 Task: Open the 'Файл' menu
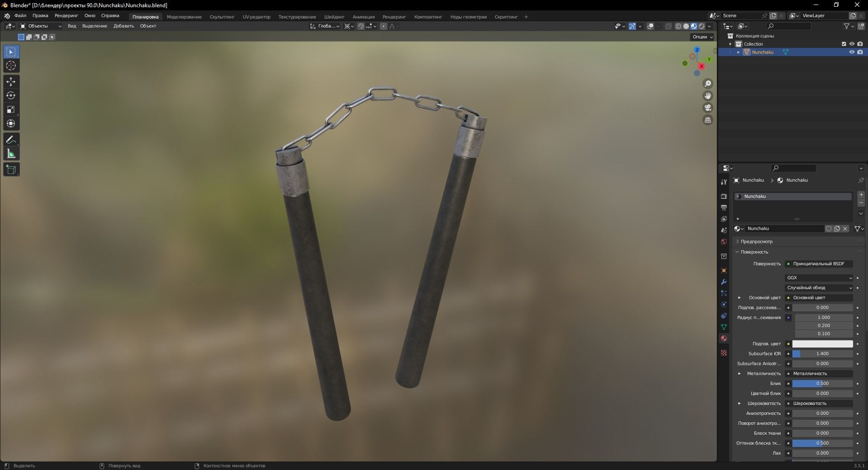coord(20,16)
